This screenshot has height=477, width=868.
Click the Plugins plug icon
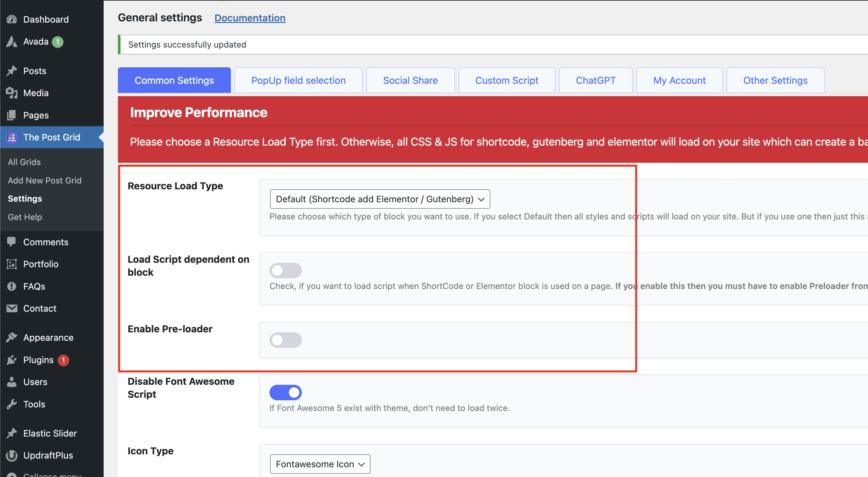point(12,360)
